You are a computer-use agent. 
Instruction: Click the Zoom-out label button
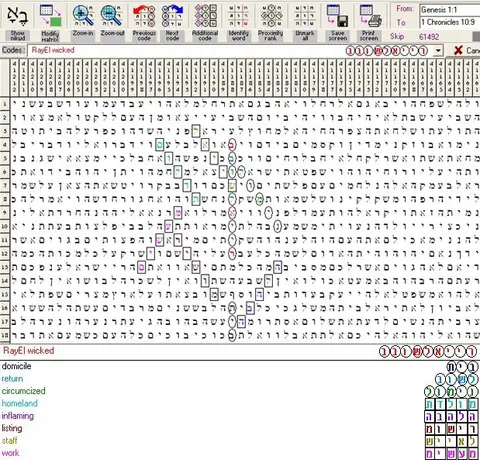pyautogui.click(x=112, y=33)
